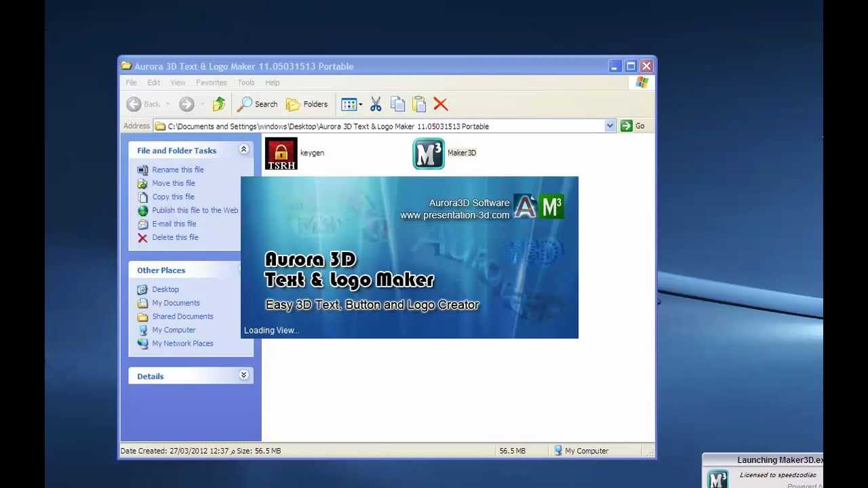Click the Publish to Web globe icon
868x488 pixels.
coord(142,210)
